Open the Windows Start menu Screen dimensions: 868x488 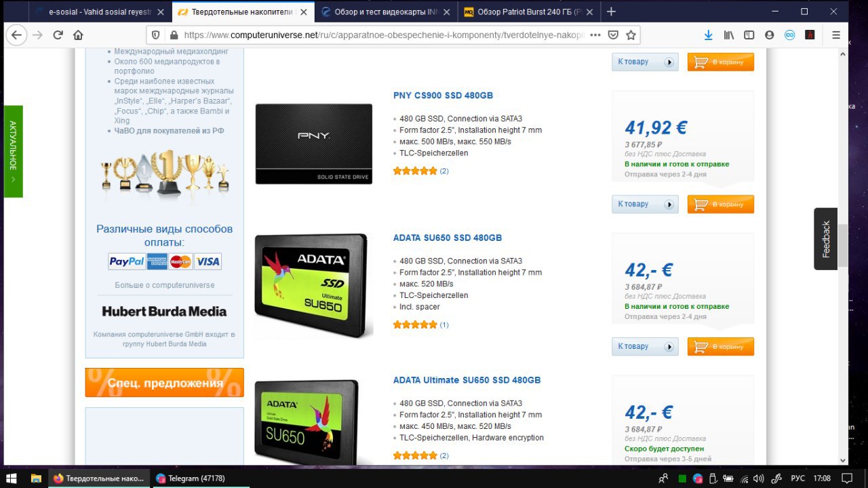pyautogui.click(x=12, y=478)
